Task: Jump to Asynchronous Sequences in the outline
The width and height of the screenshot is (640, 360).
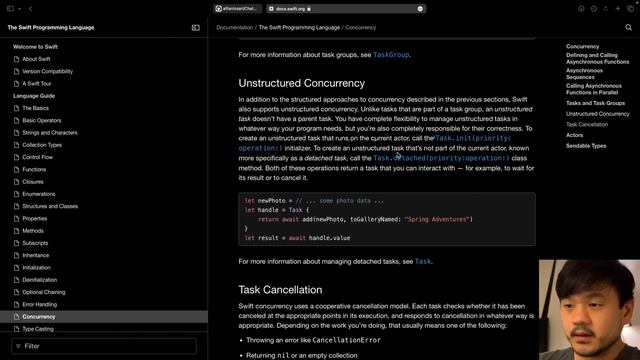Action: (584, 74)
